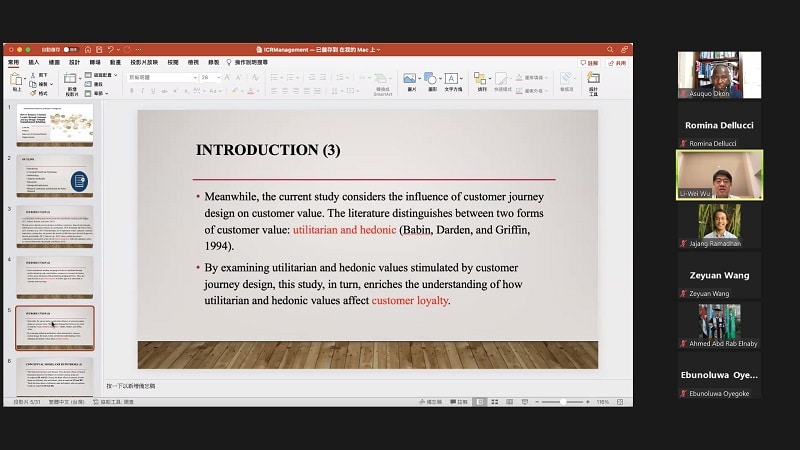The height and width of the screenshot is (450, 800).
Task: Click the Comments button at top right
Action: point(590,62)
